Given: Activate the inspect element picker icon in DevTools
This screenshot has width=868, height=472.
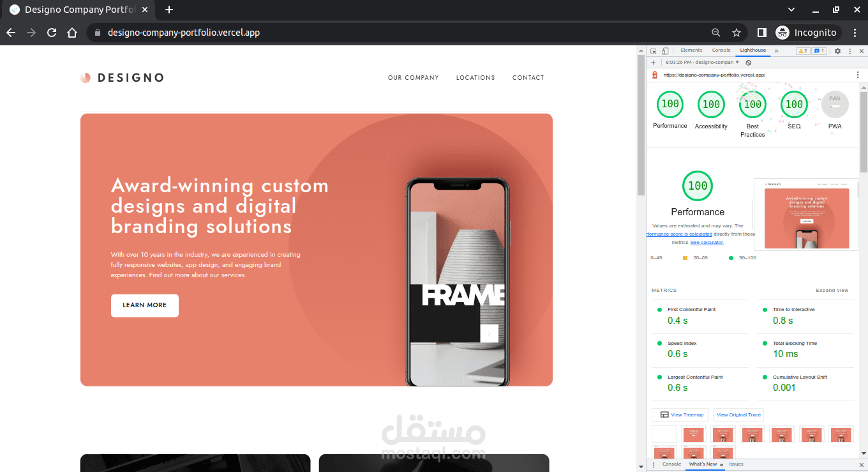Looking at the screenshot, I should click(654, 51).
